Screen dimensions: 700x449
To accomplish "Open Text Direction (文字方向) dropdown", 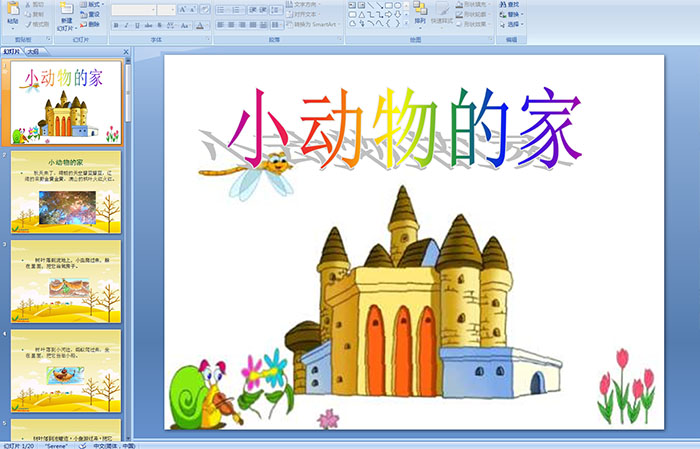I will (x=304, y=4).
